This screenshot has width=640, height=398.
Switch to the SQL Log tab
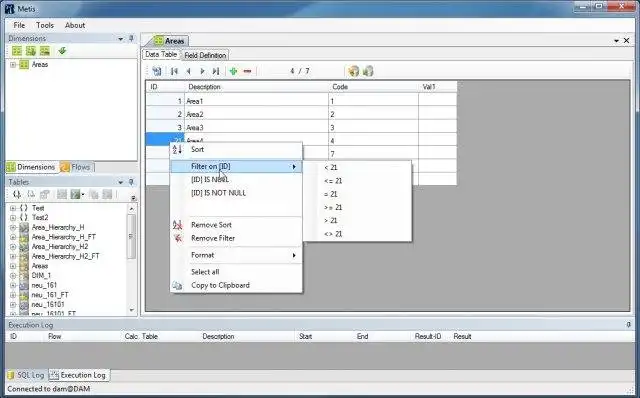[26, 375]
